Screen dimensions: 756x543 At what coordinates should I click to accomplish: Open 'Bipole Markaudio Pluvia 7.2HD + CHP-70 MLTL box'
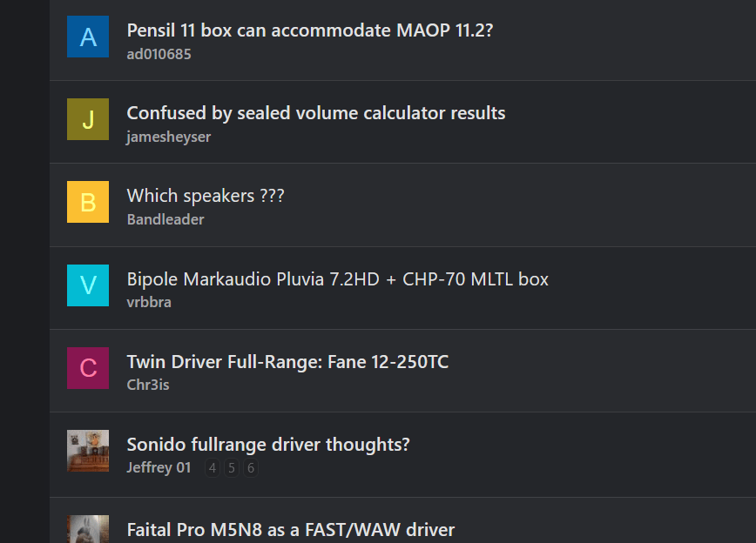point(338,279)
